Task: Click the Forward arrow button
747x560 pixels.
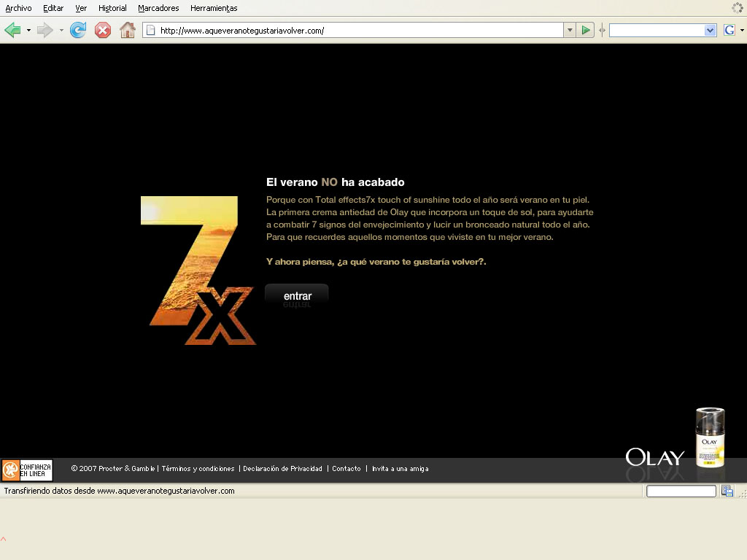Action: click(45, 30)
